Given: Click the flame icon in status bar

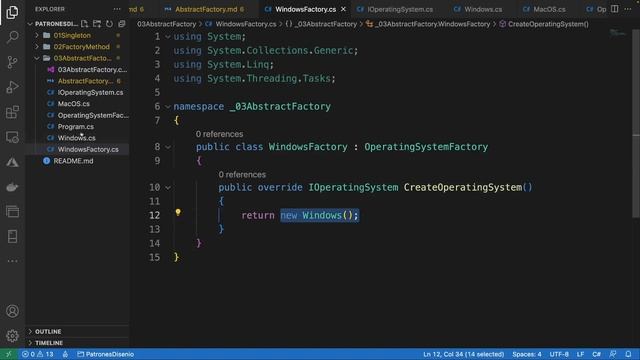Looking at the screenshot, I should pos(65,354).
